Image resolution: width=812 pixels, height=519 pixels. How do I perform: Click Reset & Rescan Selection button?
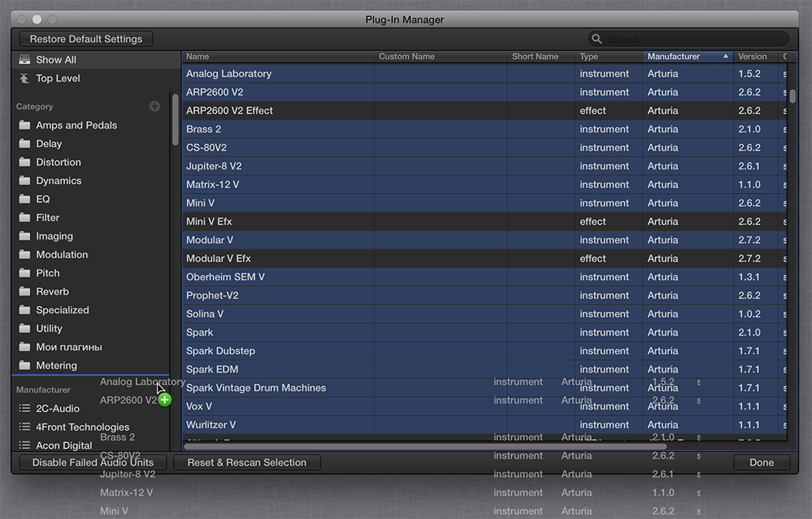pyautogui.click(x=246, y=462)
